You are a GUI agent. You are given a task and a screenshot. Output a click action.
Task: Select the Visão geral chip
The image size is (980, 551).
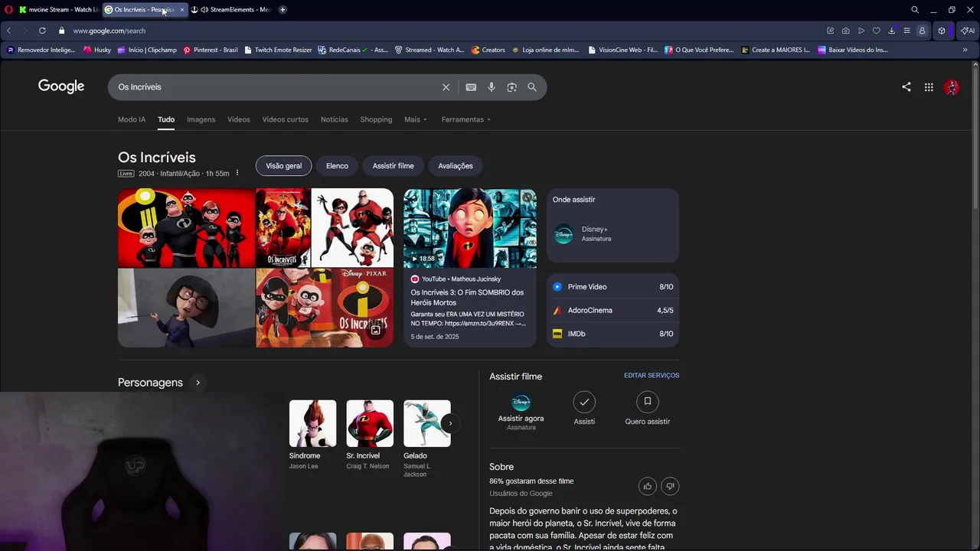coord(283,166)
